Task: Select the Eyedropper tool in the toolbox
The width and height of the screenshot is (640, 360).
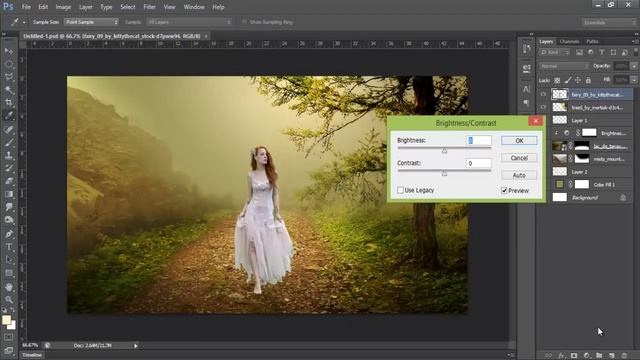Action: pyautogui.click(x=9, y=116)
